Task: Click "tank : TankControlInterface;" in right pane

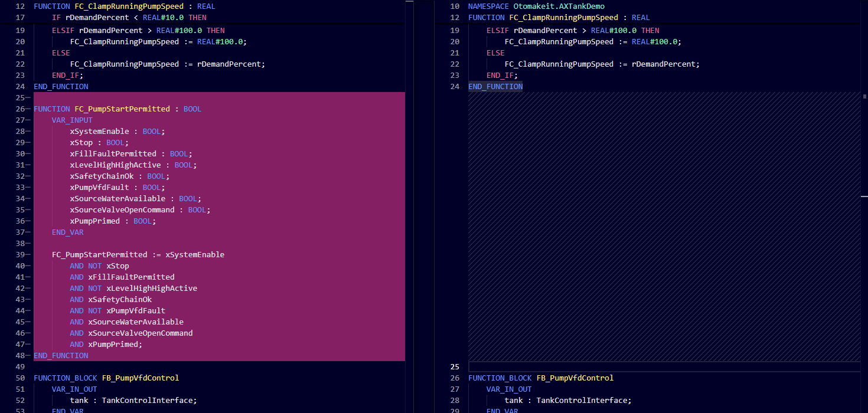Action: click(568, 400)
